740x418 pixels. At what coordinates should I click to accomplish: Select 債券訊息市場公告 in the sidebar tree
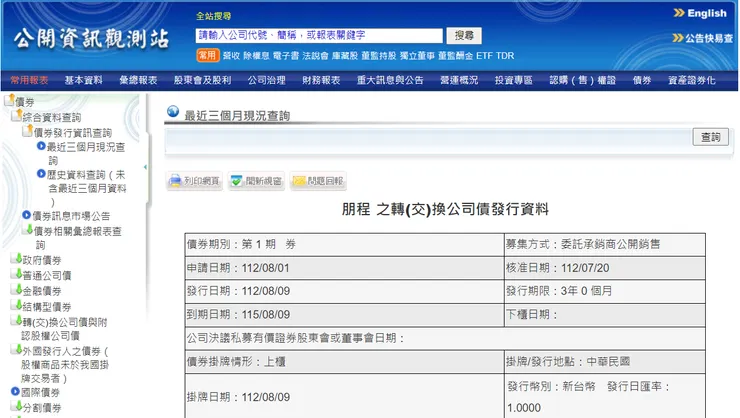pyautogui.click(x=71, y=216)
